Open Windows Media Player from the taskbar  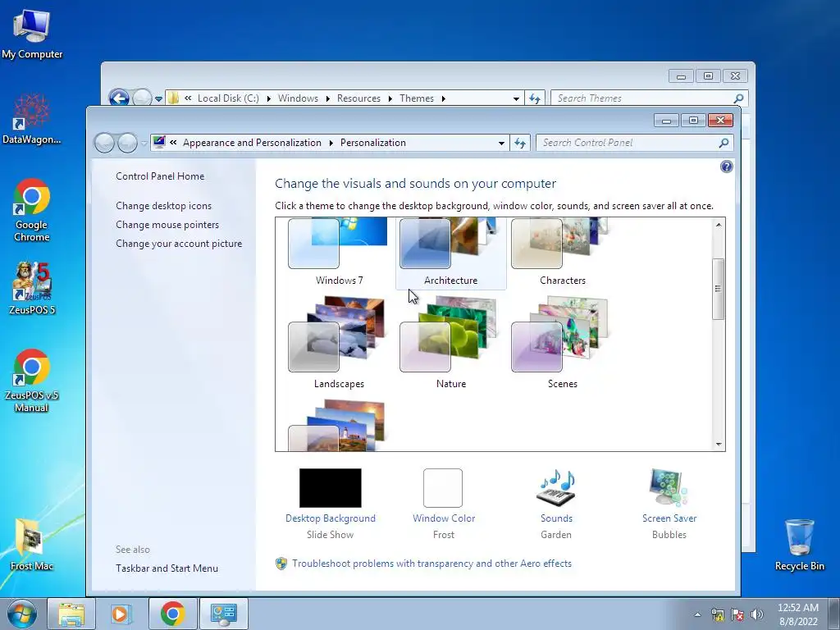[x=121, y=614]
